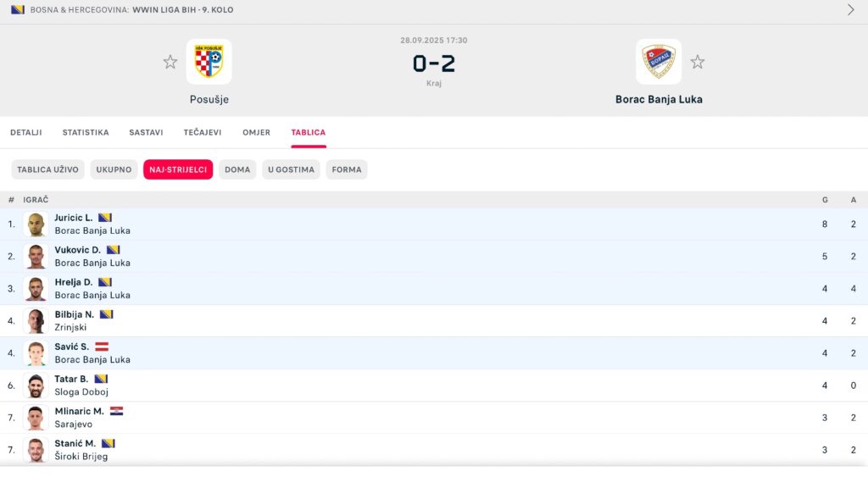Click the Forma filter button
This screenshot has width=868, height=488.
[347, 169]
